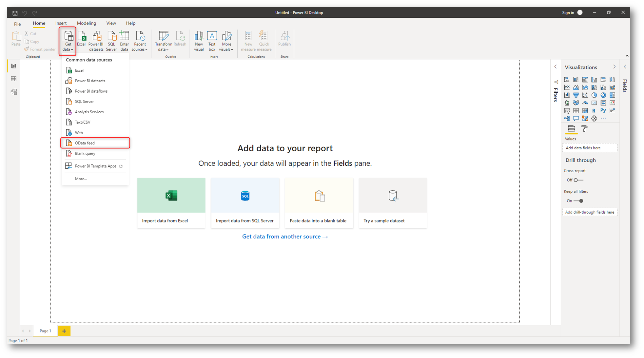The image size is (644, 358).
Task: Select Power BI dataflows in the menu
Action: click(95, 91)
